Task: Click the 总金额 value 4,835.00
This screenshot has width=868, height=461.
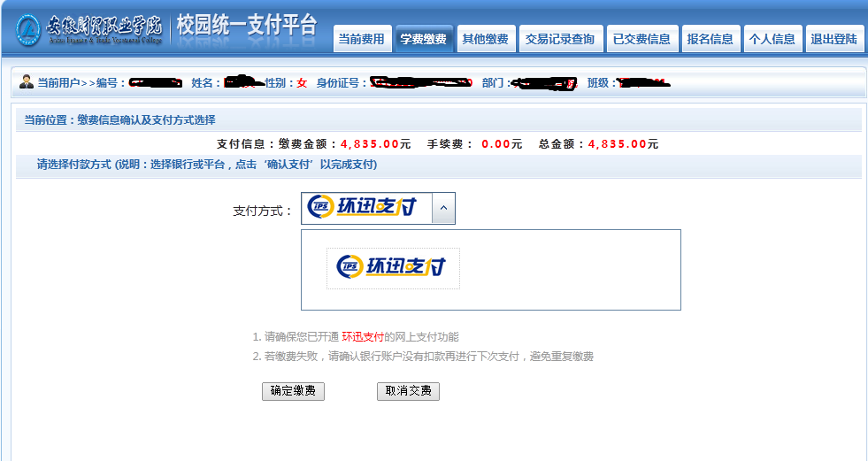Action: (x=623, y=143)
